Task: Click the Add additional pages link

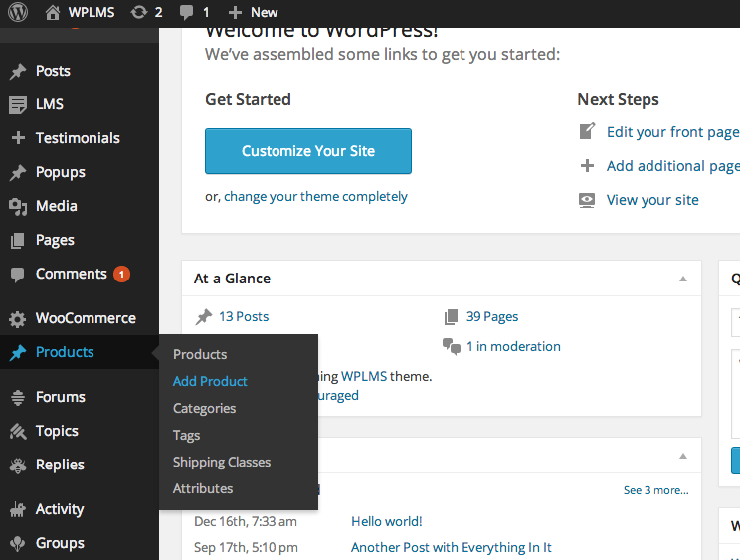Action: point(673,166)
